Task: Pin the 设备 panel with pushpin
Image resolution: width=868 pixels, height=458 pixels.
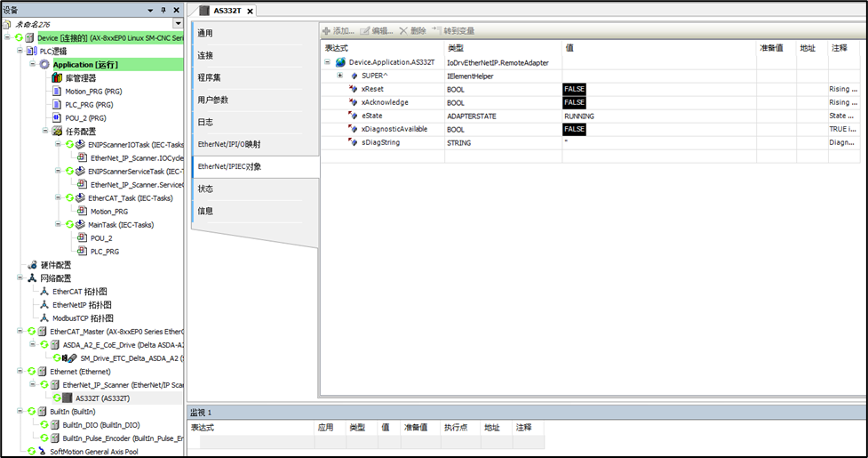Action: pos(163,10)
